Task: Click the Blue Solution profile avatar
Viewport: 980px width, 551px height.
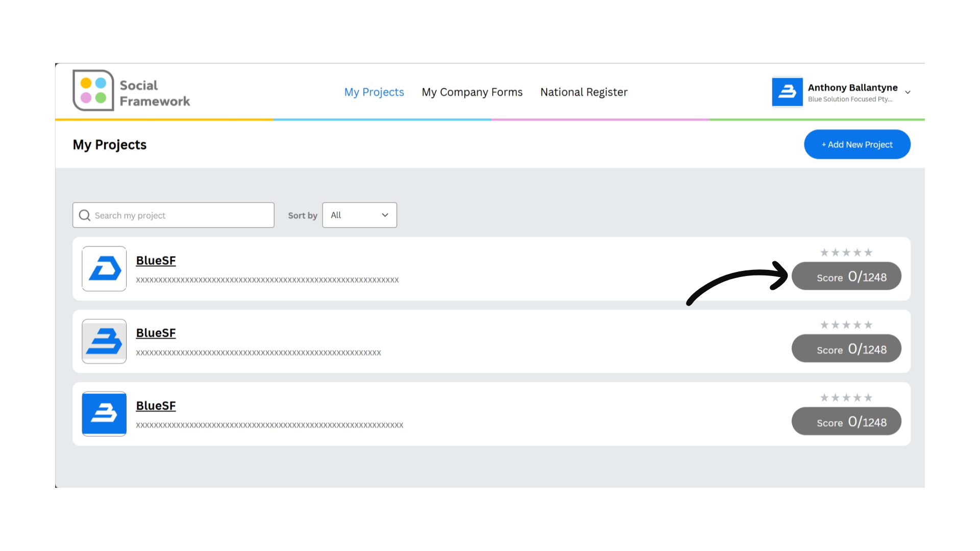Action: (x=787, y=92)
